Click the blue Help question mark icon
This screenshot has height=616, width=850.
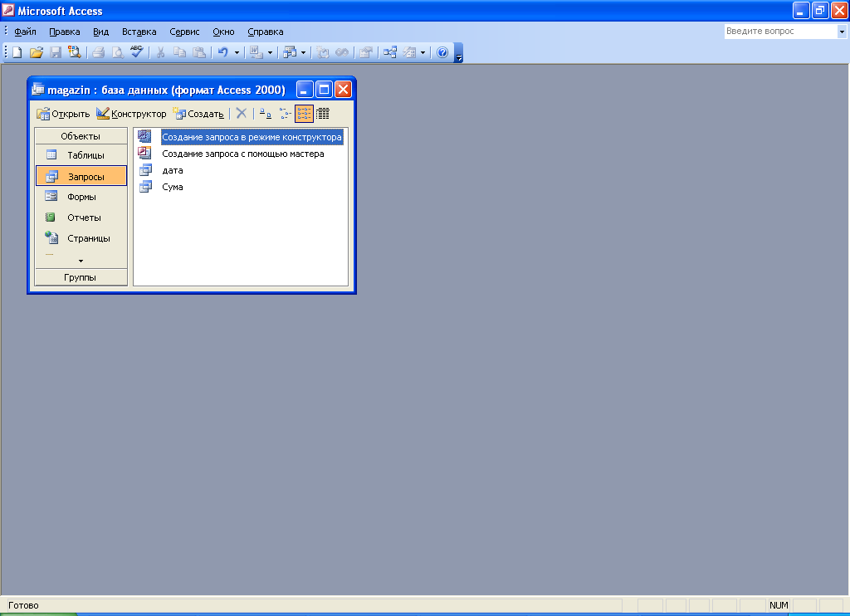pyautogui.click(x=442, y=52)
